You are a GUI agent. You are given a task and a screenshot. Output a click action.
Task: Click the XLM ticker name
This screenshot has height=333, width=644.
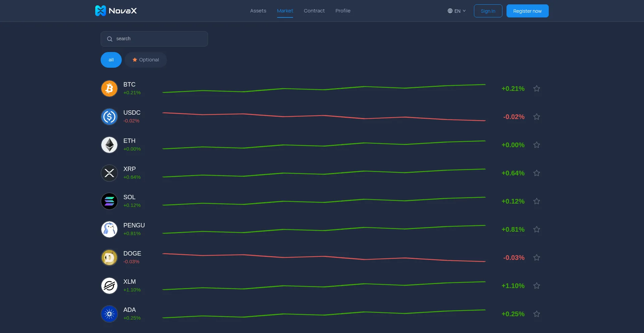(x=129, y=282)
